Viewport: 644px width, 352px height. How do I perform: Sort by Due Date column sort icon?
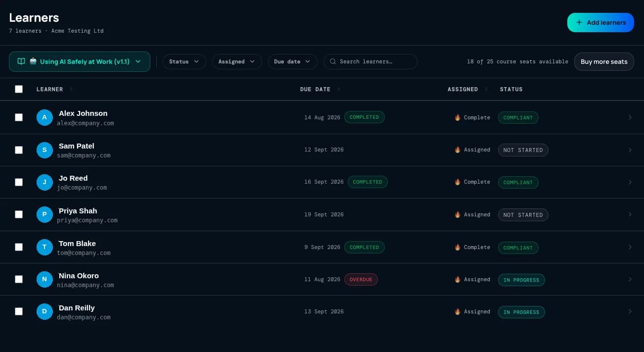339,89
